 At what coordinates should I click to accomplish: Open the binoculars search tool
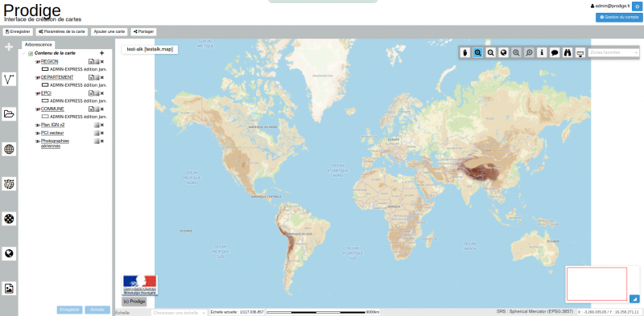point(568,52)
